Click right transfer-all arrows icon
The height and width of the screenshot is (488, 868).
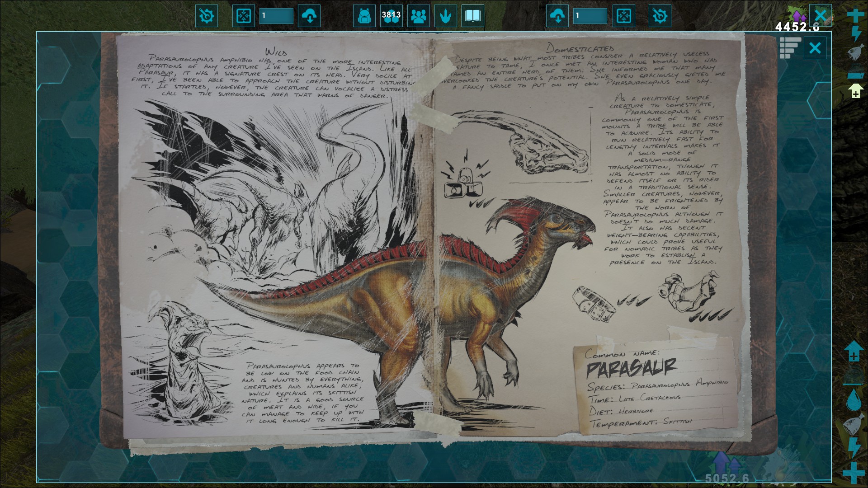click(x=624, y=16)
